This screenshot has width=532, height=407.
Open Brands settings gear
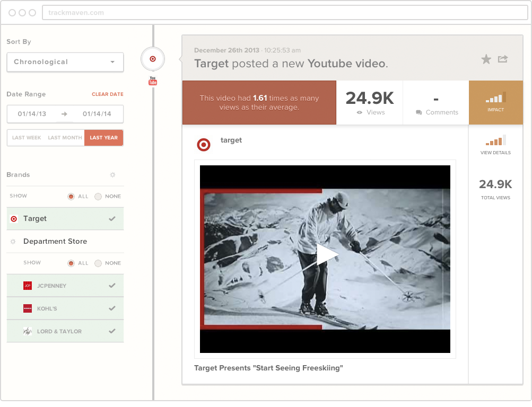(112, 175)
